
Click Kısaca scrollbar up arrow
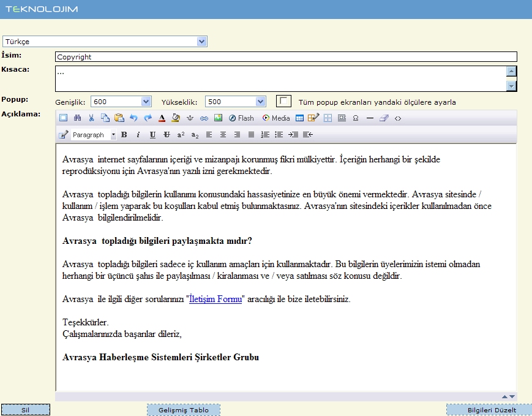(x=511, y=71)
